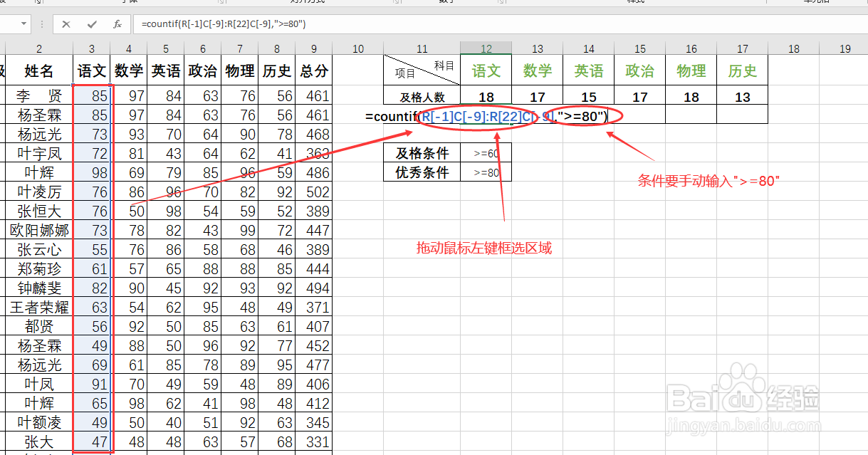The height and width of the screenshot is (455, 868).
Task: Click the 总分 header cell
Action: [x=314, y=70]
